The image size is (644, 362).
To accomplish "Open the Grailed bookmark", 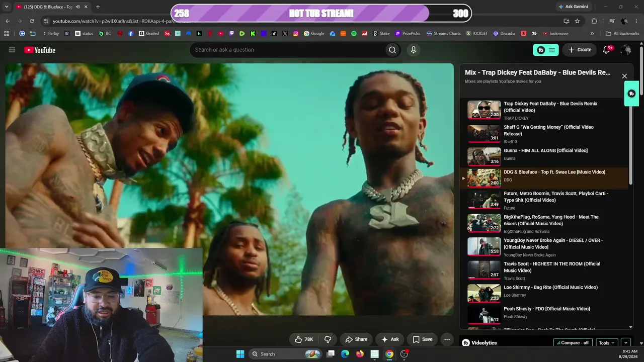I will click(x=149, y=34).
